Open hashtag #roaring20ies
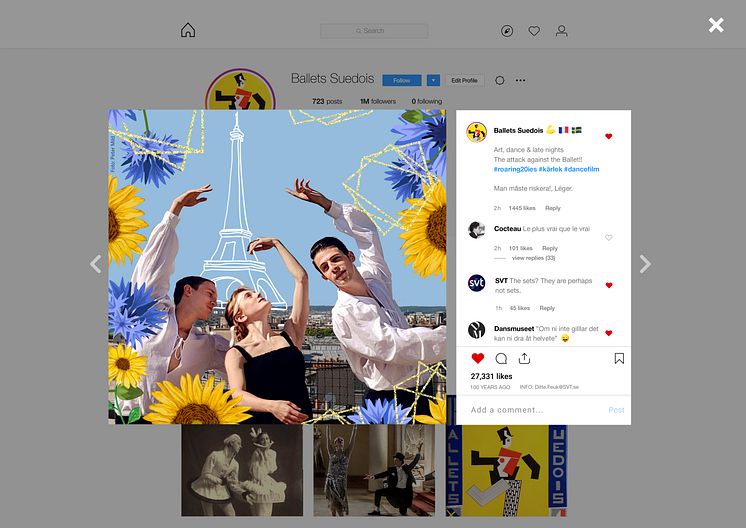746x528 pixels. pyautogui.click(x=515, y=169)
